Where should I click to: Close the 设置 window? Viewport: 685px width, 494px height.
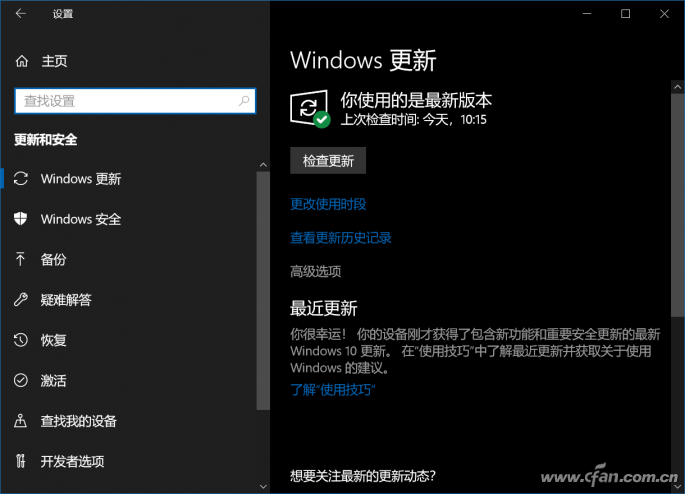click(x=664, y=14)
